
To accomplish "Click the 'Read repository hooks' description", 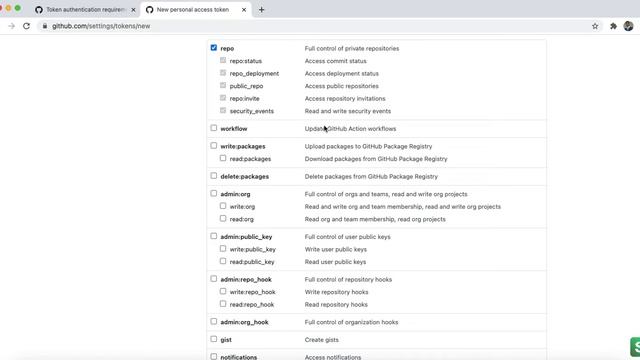I will point(336,305).
